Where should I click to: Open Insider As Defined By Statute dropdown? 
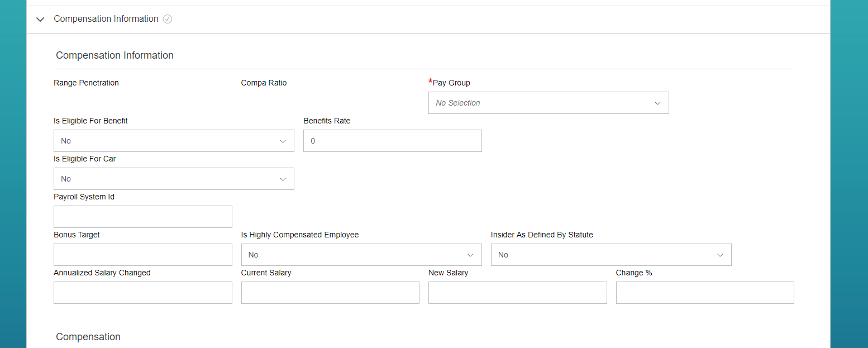[611, 255]
